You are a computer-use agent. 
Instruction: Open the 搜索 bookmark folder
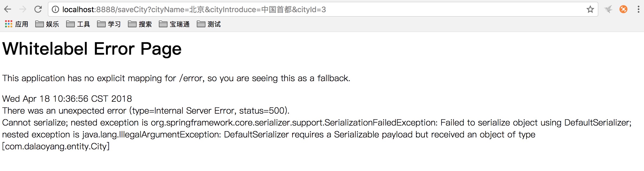[x=140, y=24]
